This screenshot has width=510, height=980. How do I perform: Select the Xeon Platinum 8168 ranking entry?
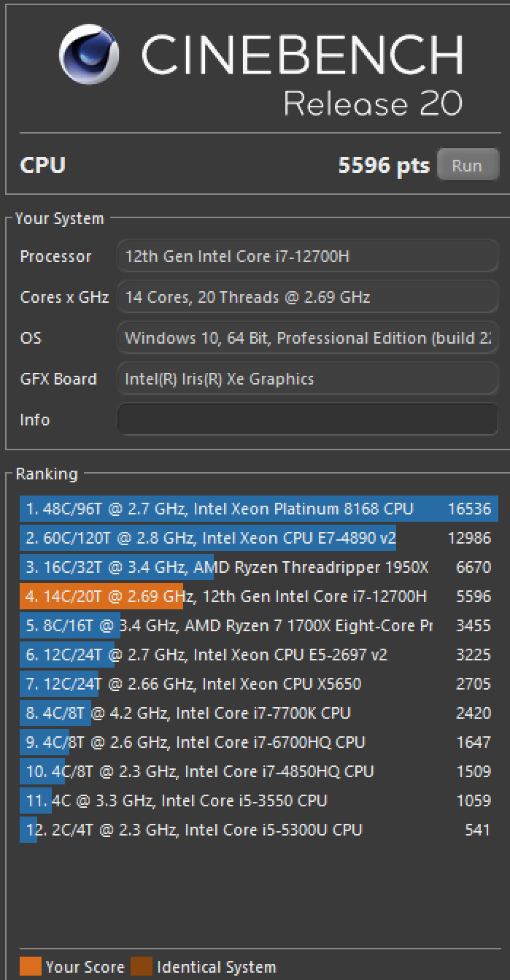pyautogui.click(x=258, y=509)
